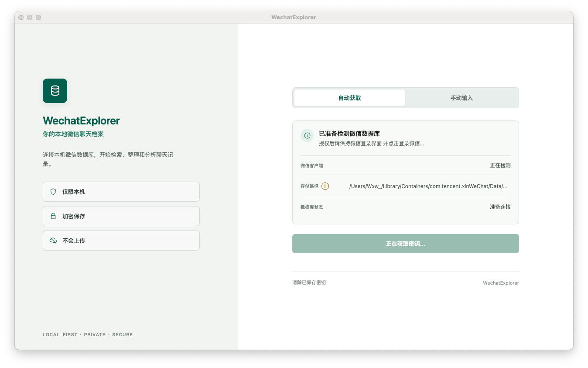
Task: Switch to the 手动输入 tab
Action: [462, 98]
